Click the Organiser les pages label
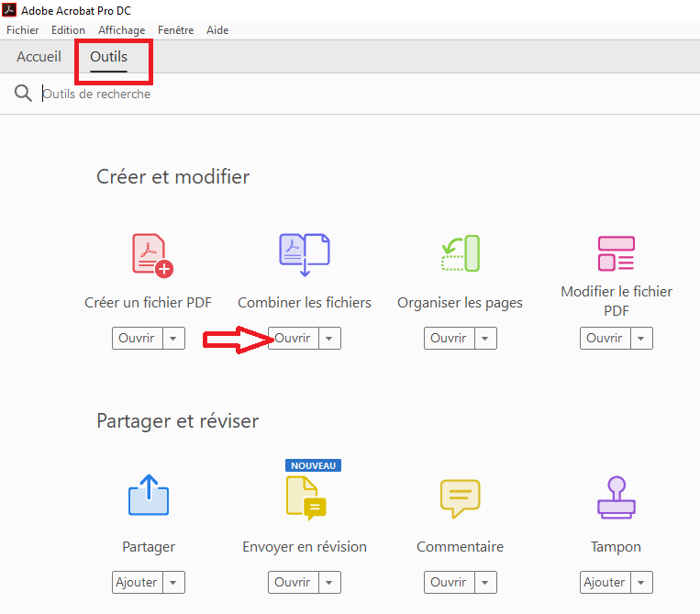The width and height of the screenshot is (700, 614). [460, 303]
